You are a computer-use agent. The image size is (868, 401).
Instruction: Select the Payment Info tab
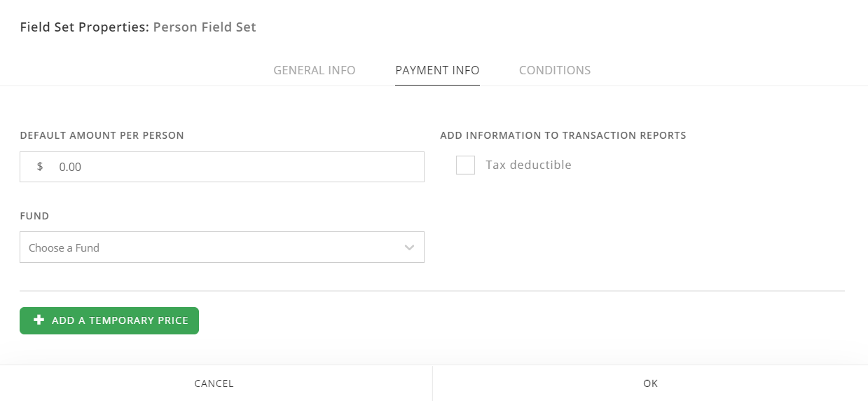(x=437, y=70)
